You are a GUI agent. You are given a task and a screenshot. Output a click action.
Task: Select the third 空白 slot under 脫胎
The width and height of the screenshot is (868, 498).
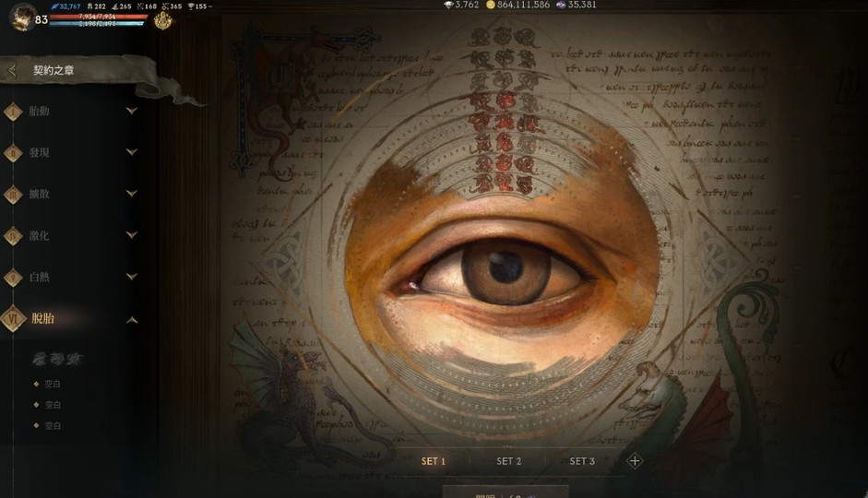coord(52,426)
